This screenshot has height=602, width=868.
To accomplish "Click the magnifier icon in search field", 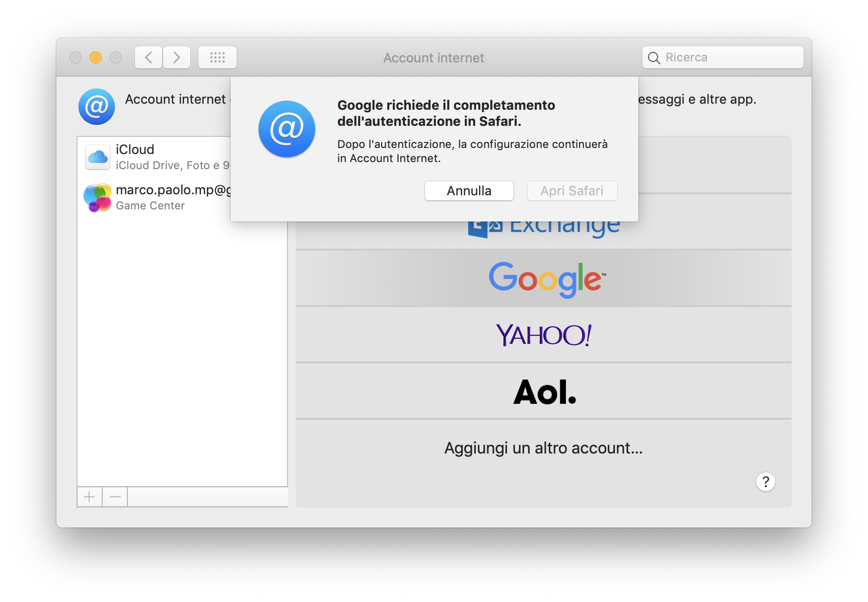I will [x=654, y=58].
